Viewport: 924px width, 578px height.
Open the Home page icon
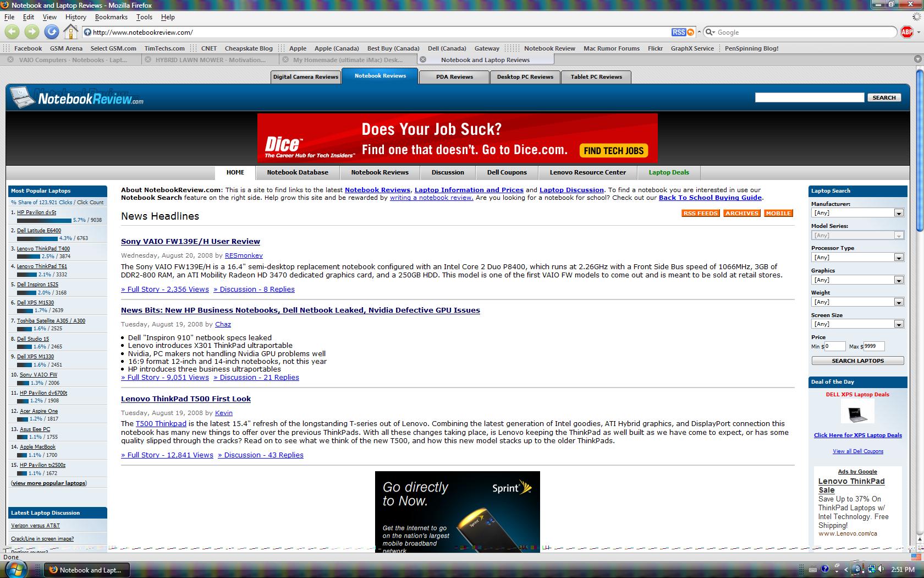[71, 32]
